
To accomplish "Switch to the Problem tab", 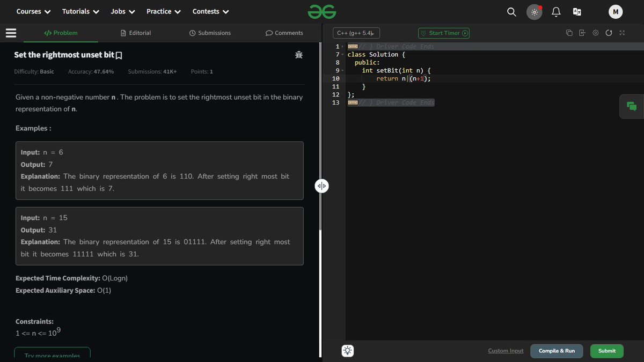I will click(x=61, y=33).
